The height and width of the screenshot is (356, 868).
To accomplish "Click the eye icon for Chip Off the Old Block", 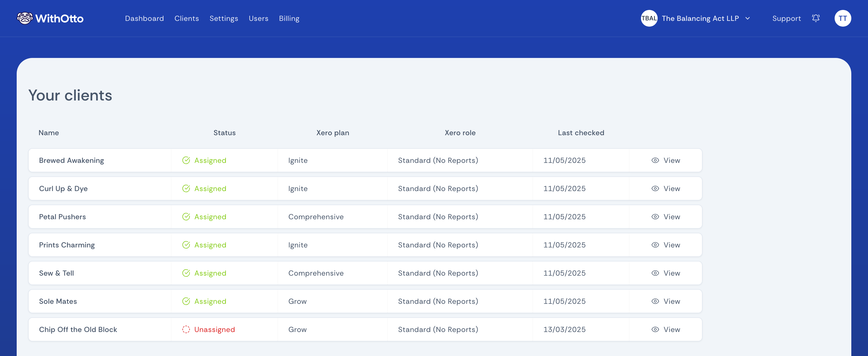I will tap(655, 329).
